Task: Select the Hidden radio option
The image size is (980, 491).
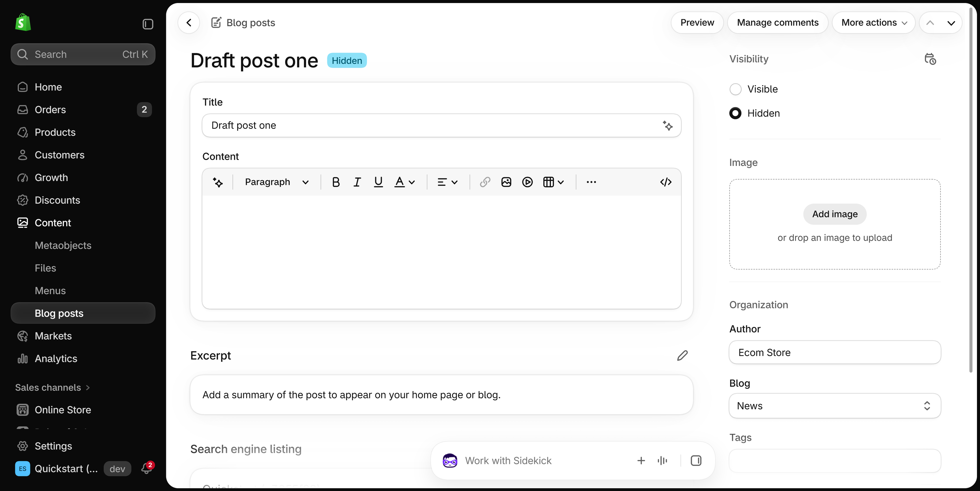Action: (x=735, y=113)
